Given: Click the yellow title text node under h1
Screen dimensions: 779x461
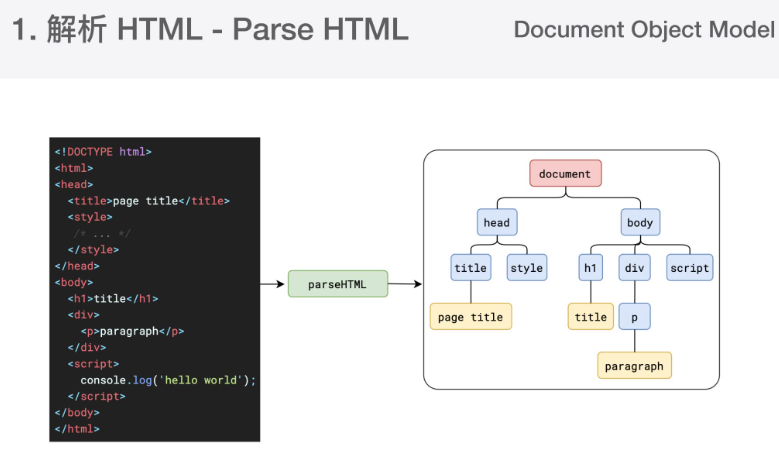Looking at the screenshot, I should click(590, 317).
